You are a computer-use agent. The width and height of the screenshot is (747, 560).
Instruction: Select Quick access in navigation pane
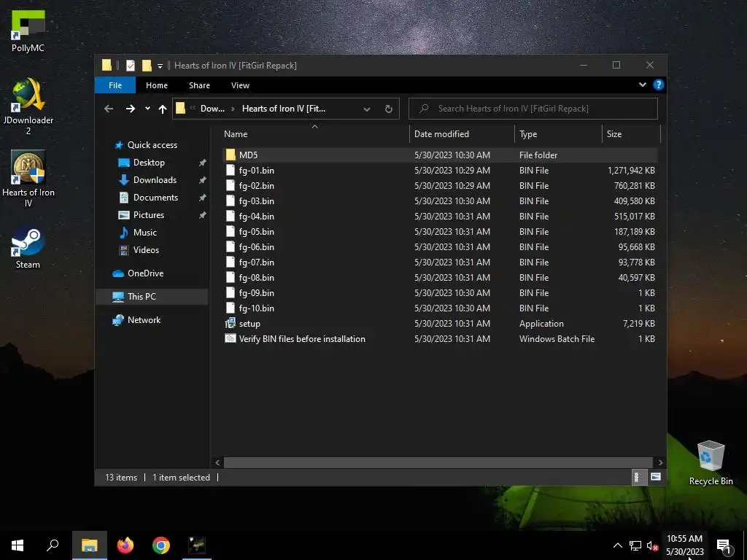[x=152, y=145]
